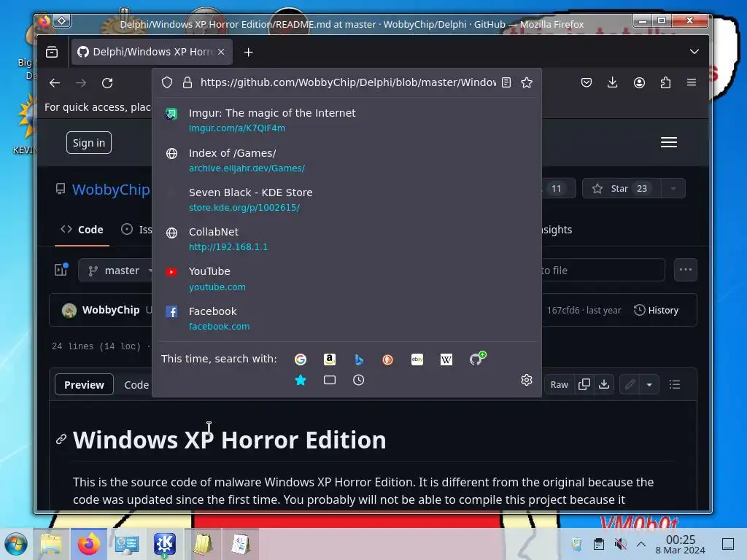
Task: Open GitHub hamburger navigation menu
Action: (x=669, y=142)
